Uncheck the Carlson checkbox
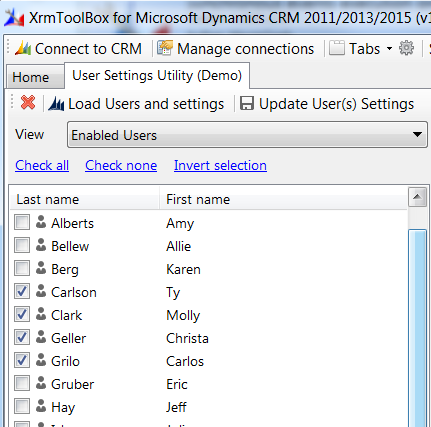Screen dimensions: 431x427 click(x=22, y=291)
